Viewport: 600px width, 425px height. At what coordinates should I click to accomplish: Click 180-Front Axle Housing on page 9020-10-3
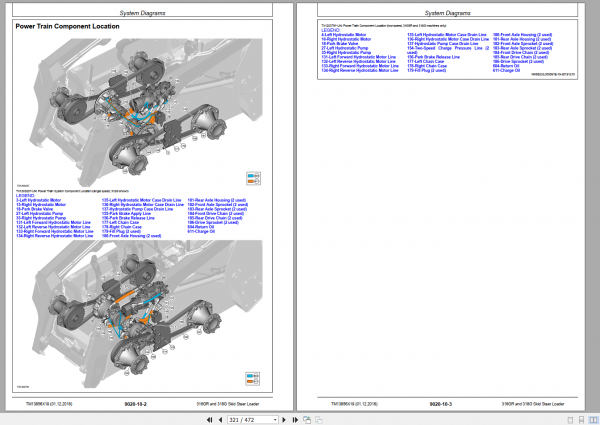coord(522,34)
